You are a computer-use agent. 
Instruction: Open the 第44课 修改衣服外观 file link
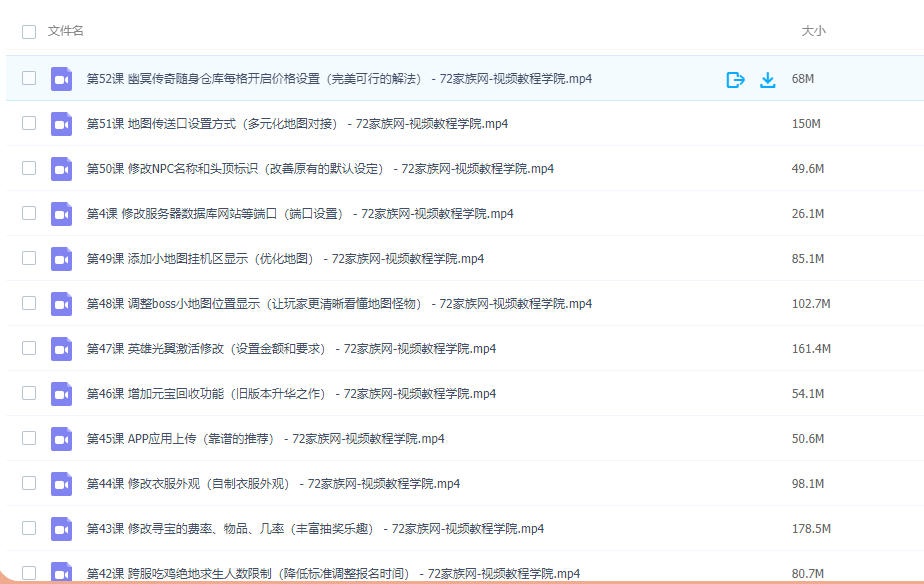point(273,484)
